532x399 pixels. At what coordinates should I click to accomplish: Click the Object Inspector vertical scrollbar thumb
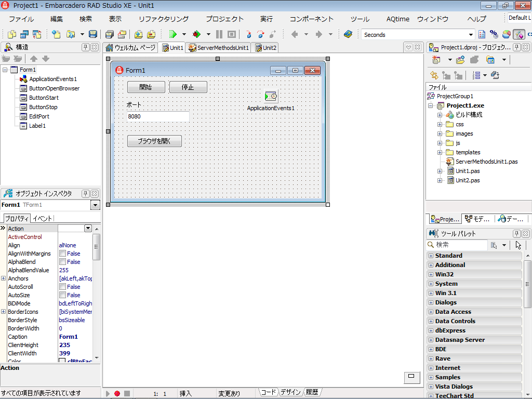point(96,247)
